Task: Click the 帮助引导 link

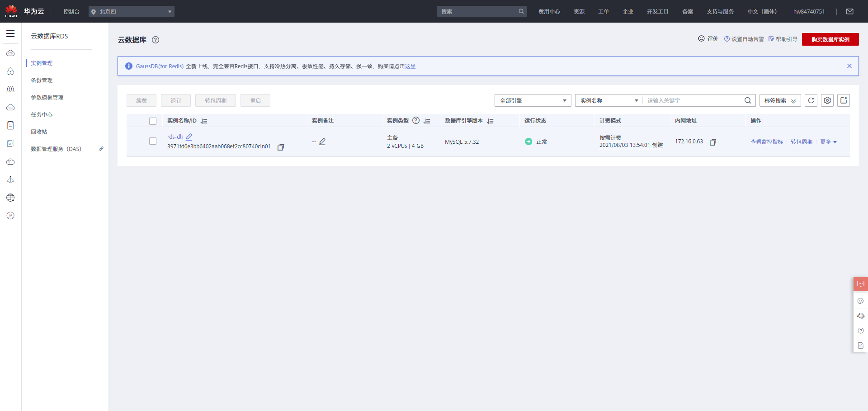Action: click(x=783, y=39)
